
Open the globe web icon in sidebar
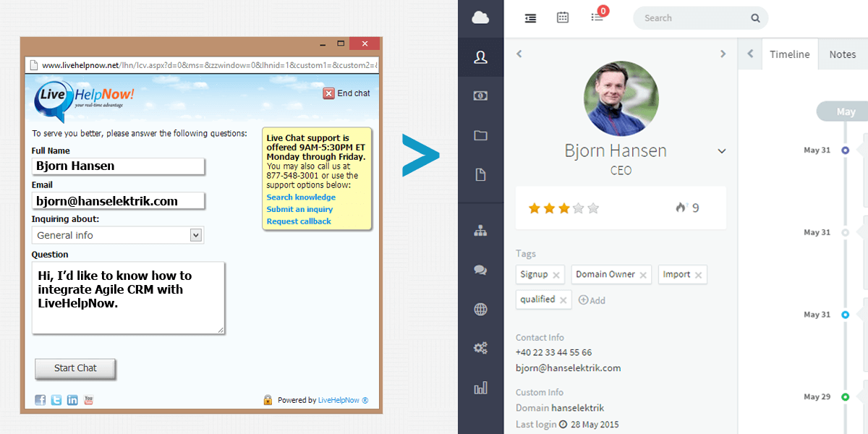click(x=480, y=310)
